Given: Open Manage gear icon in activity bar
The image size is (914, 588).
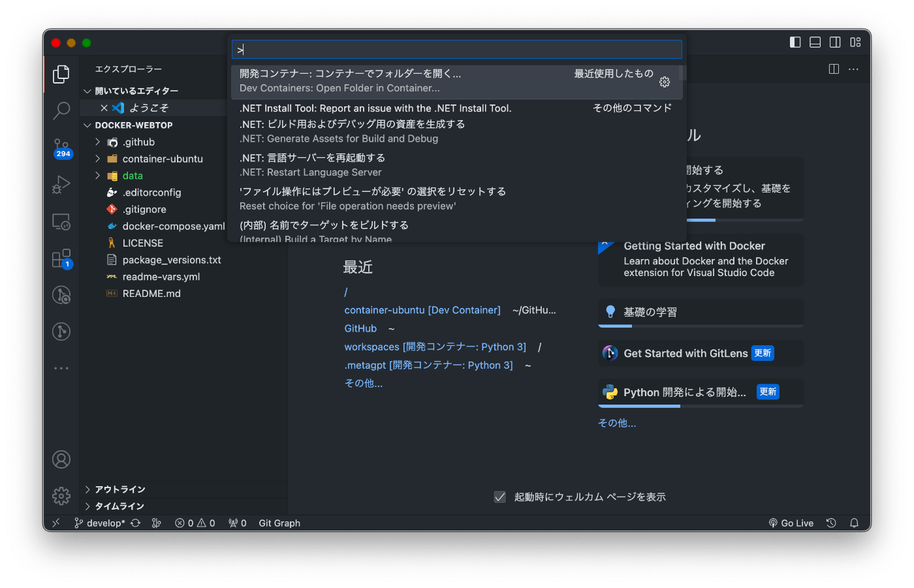Looking at the screenshot, I should [x=61, y=496].
